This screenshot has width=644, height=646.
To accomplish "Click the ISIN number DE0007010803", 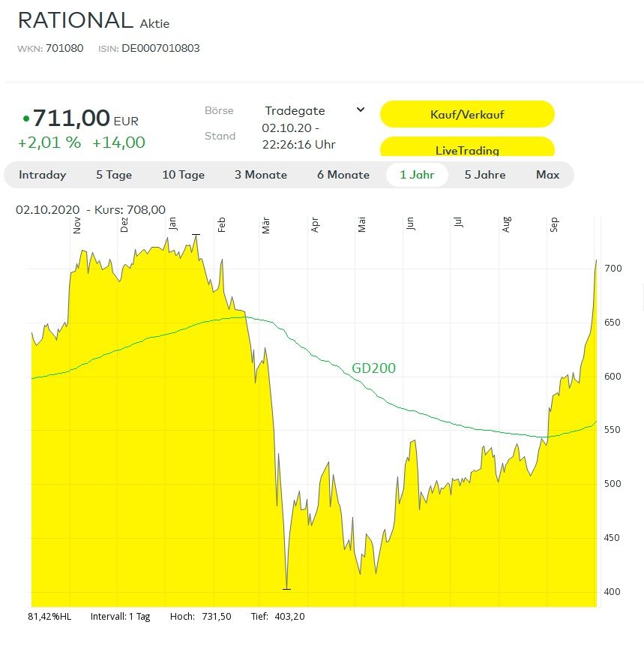I will tap(160, 49).
